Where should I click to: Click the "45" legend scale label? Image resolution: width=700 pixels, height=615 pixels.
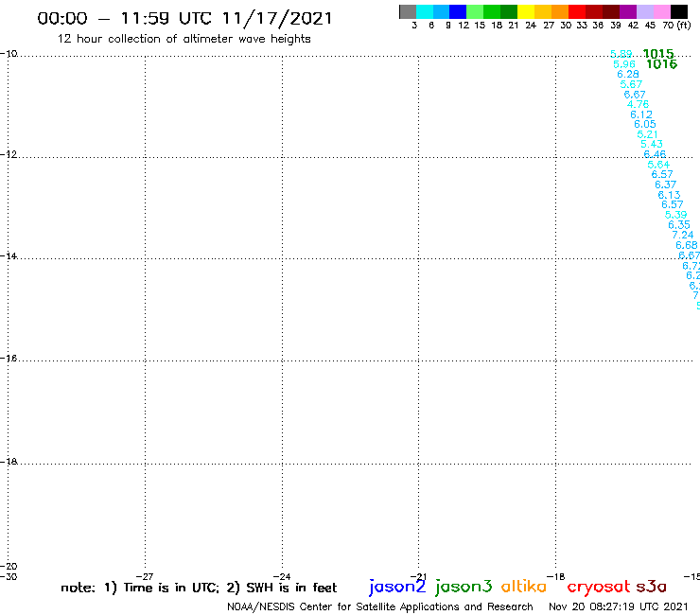pos(650,25)
